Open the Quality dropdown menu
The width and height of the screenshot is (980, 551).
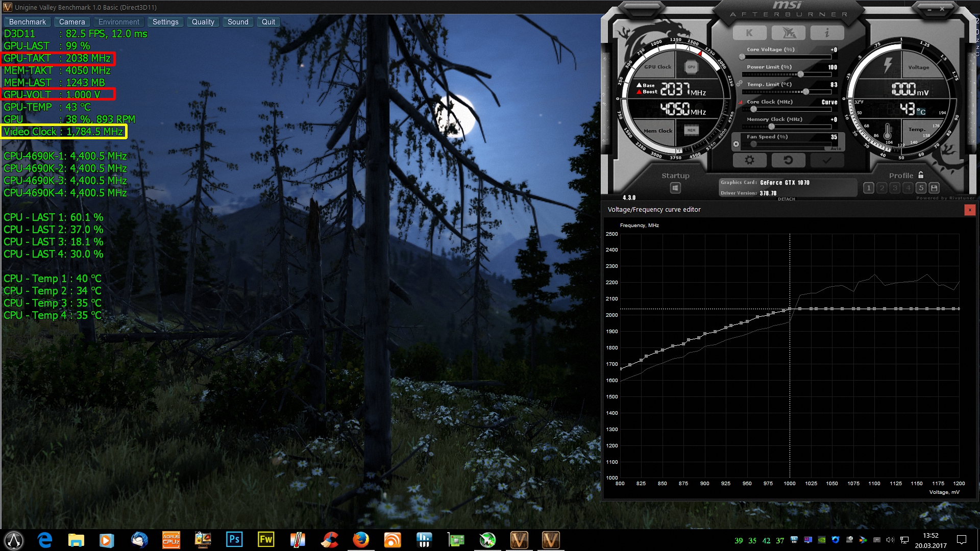click(203, 22)
